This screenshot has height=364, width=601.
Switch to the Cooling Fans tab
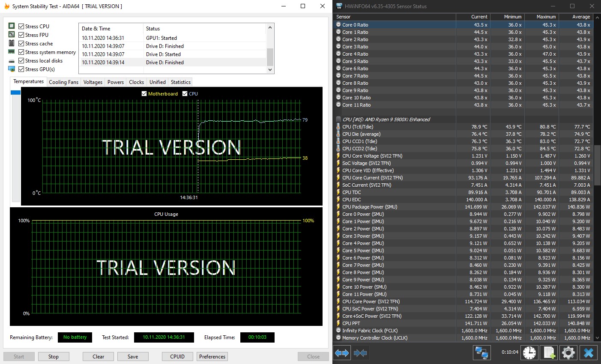click(63, 82)
